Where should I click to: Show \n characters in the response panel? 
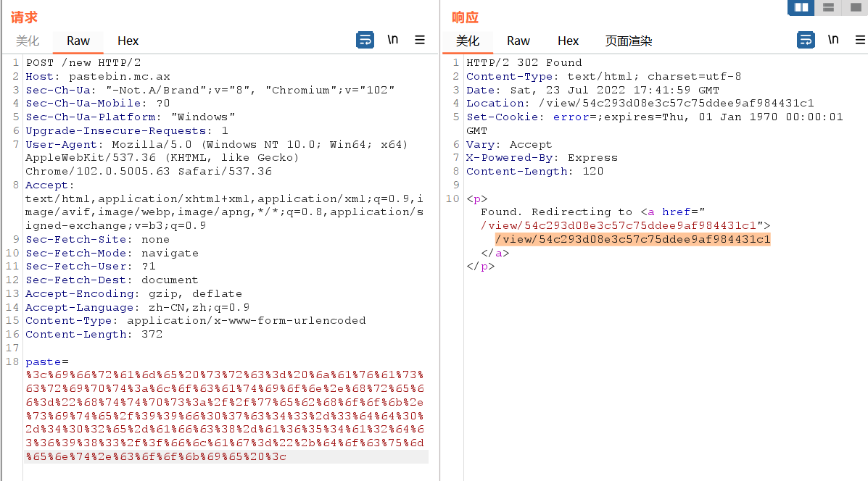[833, 40]
